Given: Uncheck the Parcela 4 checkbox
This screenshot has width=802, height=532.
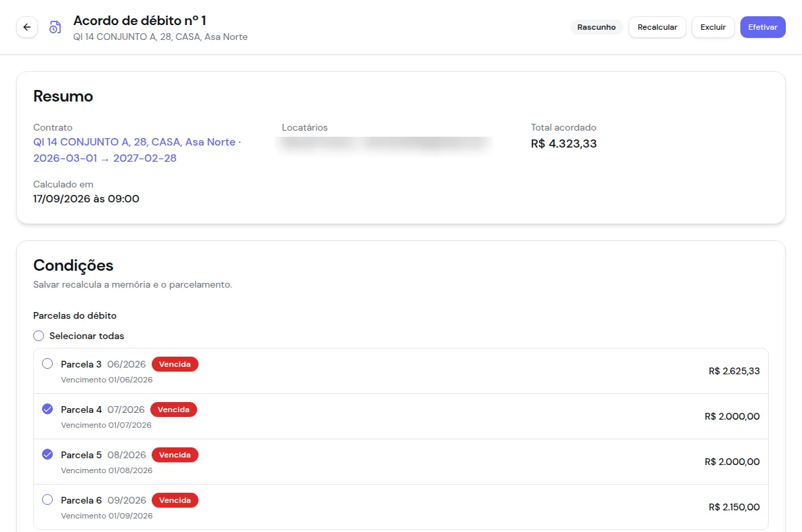Looking at the screenshot, I should [47, 409].
